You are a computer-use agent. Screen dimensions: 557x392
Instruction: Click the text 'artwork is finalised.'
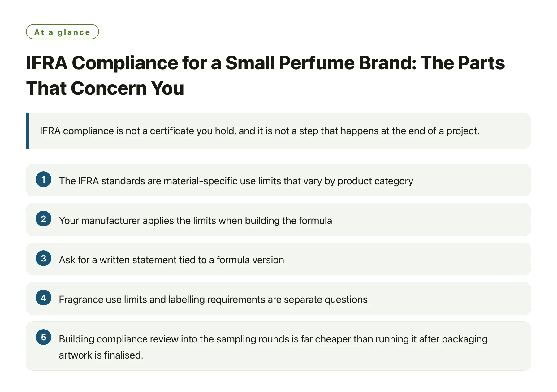tap(101, 355)
